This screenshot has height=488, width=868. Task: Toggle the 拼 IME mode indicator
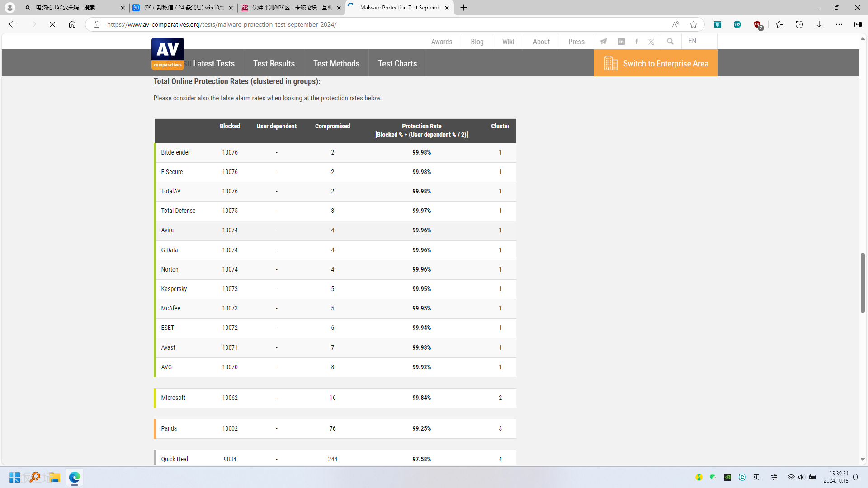coord(774,477)
